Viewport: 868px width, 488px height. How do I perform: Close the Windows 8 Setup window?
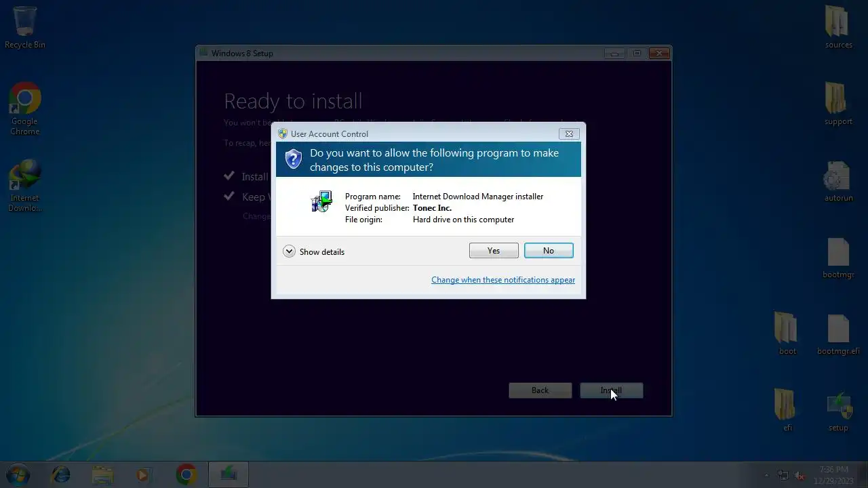click(658, 54)
